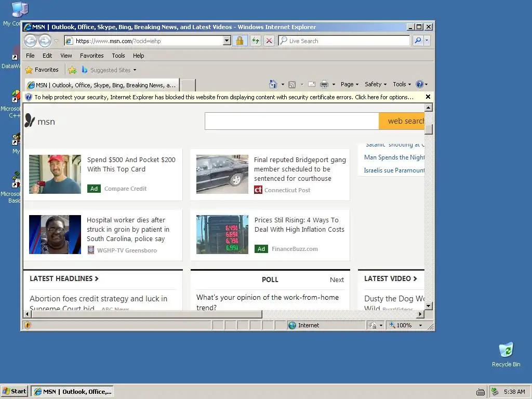Click the Live Search magnifier button
The width and height of the screenshot is (532, 399).
(x=418, y=41)
